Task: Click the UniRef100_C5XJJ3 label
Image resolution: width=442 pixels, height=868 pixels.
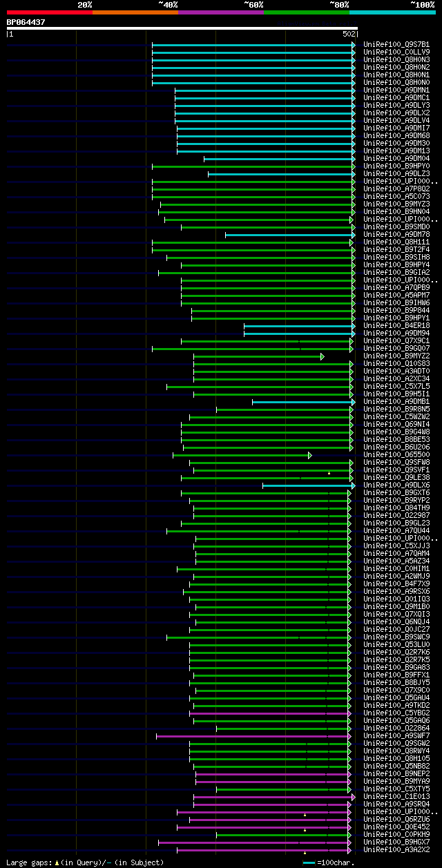Action: point(396,546)
